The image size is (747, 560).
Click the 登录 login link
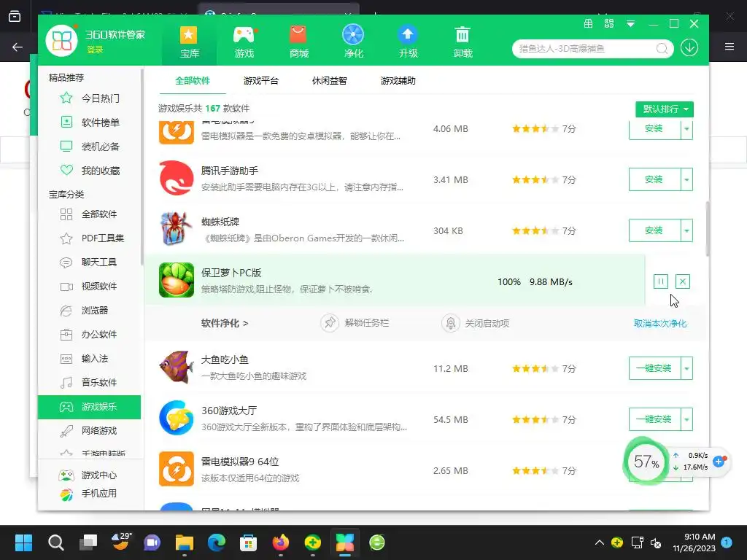95,50
